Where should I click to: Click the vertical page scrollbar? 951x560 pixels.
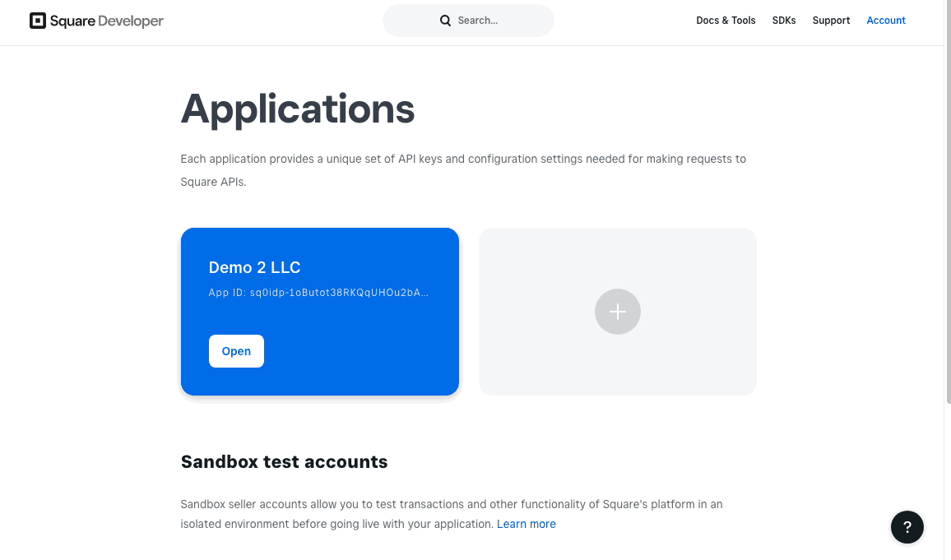[x=948, y=201]
